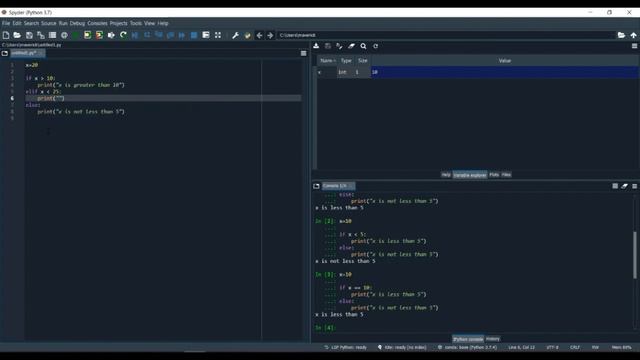Stop debugging with the blue square icon
640x360 pixels.
(x=194, y=36)
